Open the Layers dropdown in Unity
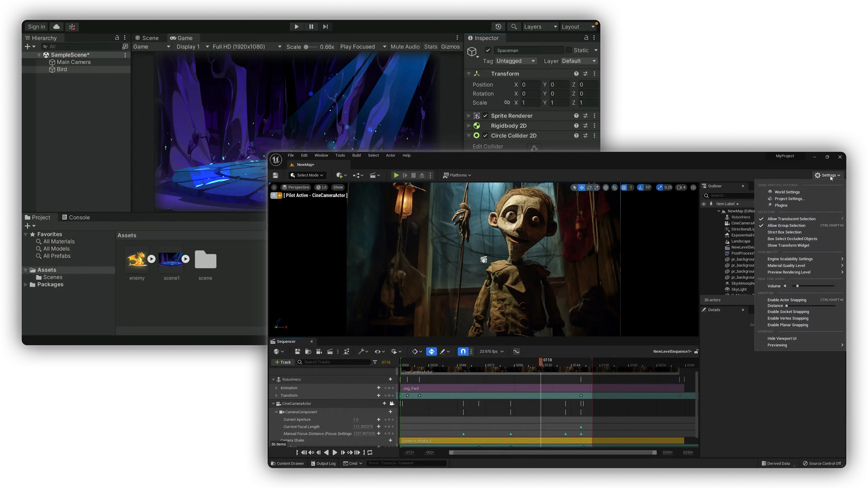868x488 pixels. [540, 27]
